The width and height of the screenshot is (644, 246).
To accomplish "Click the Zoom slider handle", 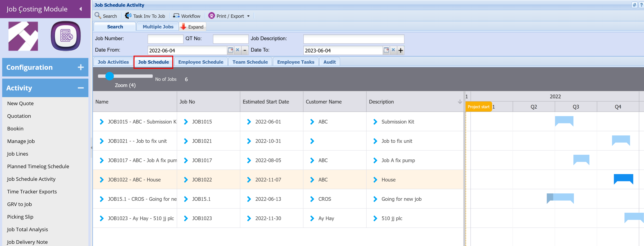I will (109, 76).
